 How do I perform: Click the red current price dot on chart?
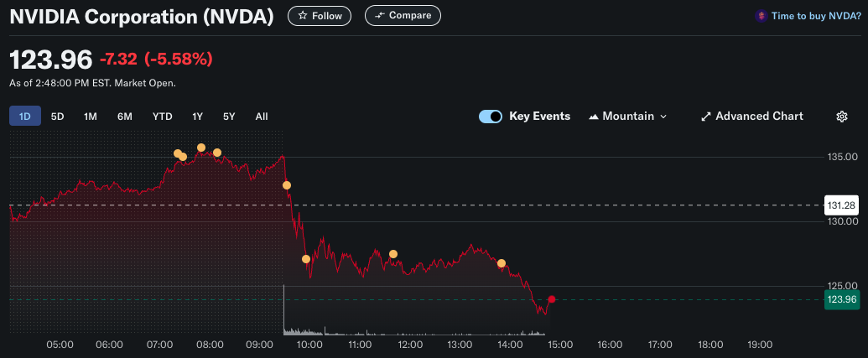pyautogui.click(x=551, y=299)
